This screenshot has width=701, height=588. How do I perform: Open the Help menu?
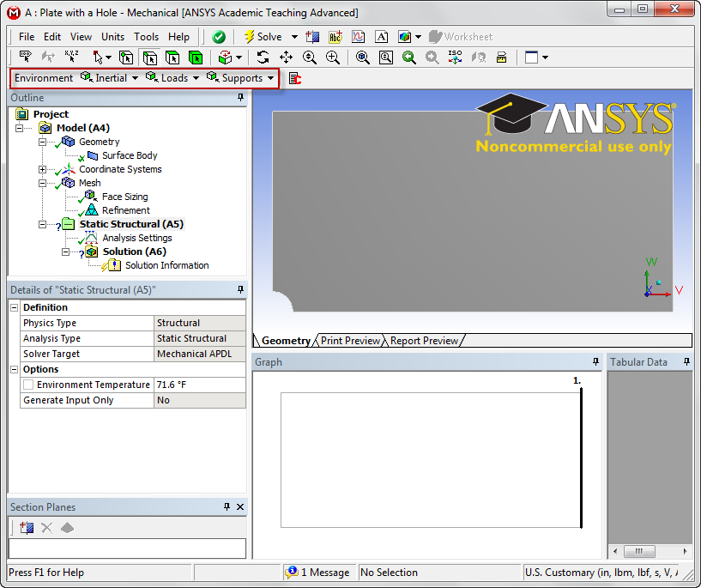[x=178, y=37]
